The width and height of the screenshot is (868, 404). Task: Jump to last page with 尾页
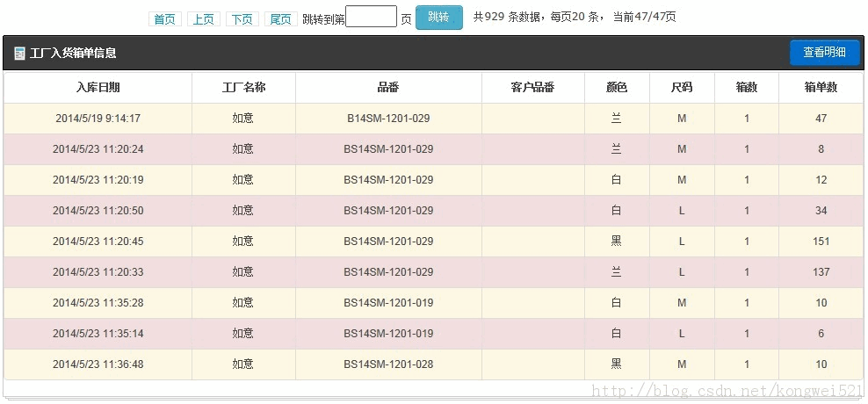point(280,18)
